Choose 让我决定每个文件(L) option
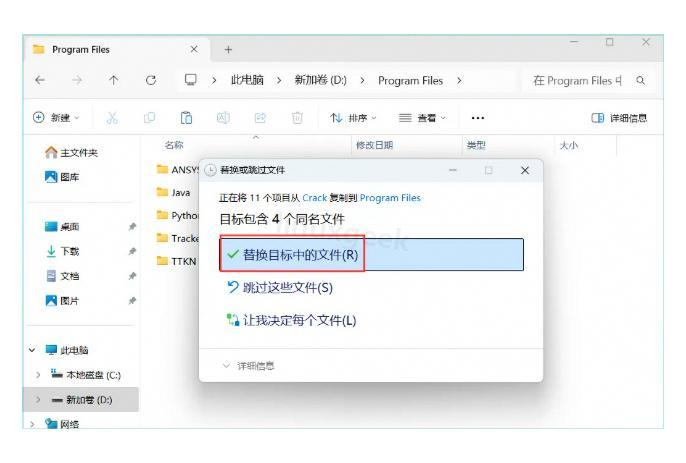Screen dimensions: 686x463 (291, 320)
